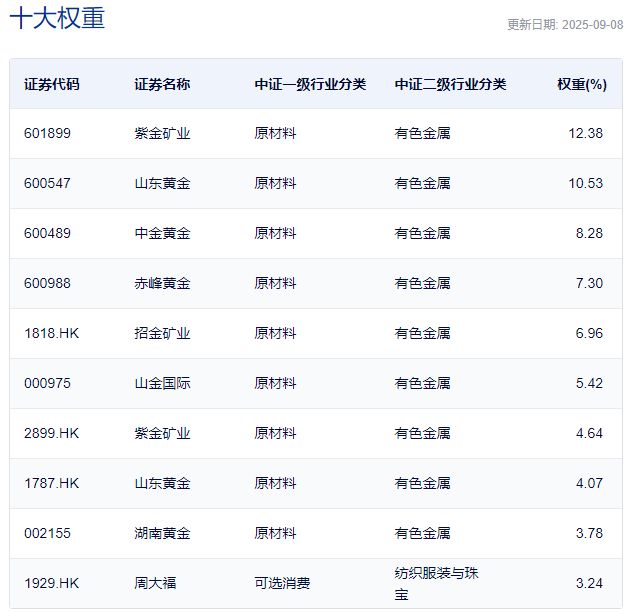Select the 中证一级行业分类 column header
This screenshot has width=627, height=612.
[x=310, y=84]
